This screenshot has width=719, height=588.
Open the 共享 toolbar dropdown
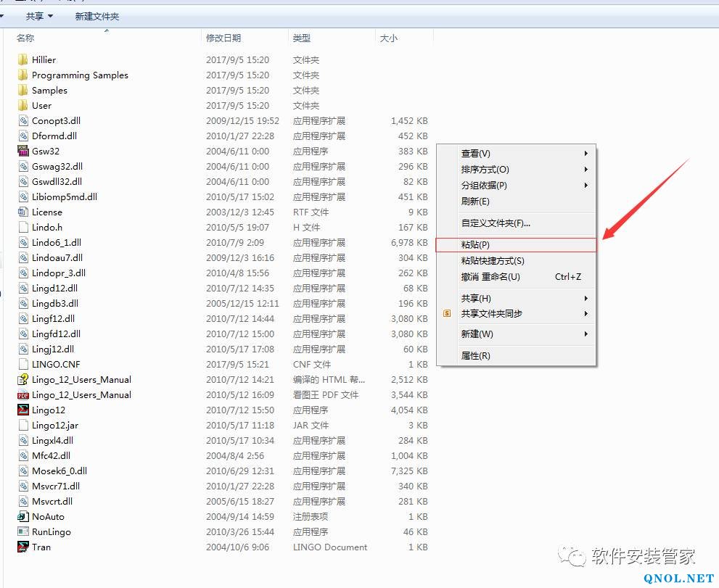click(39, 16)
